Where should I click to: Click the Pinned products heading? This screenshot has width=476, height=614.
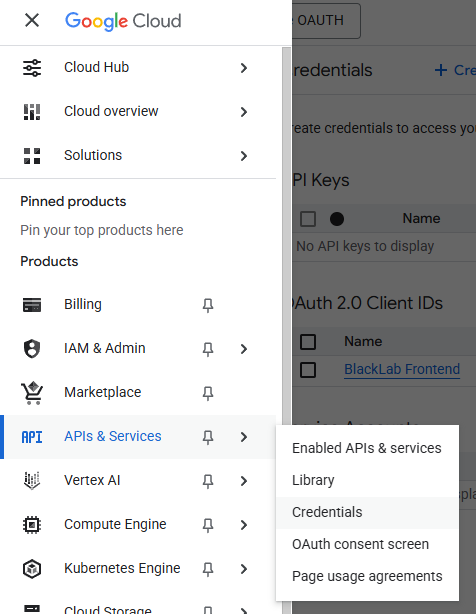tap(73, 201)
